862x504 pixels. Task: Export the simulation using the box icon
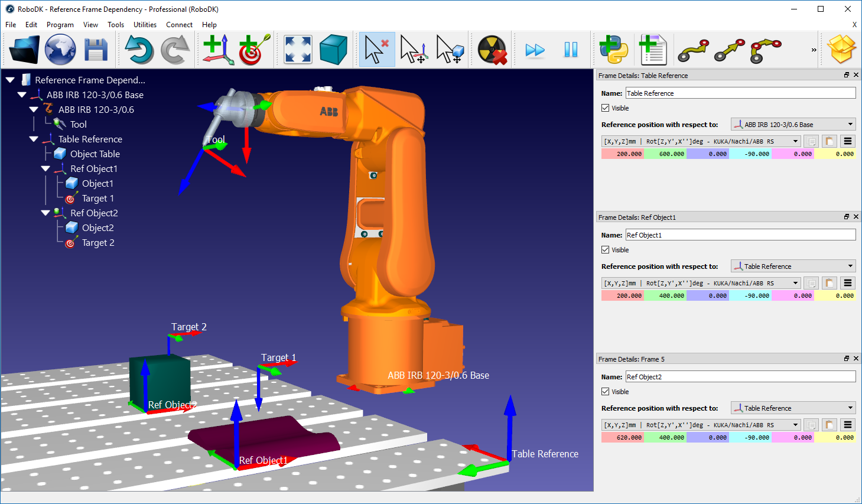[x=841, y=50]
